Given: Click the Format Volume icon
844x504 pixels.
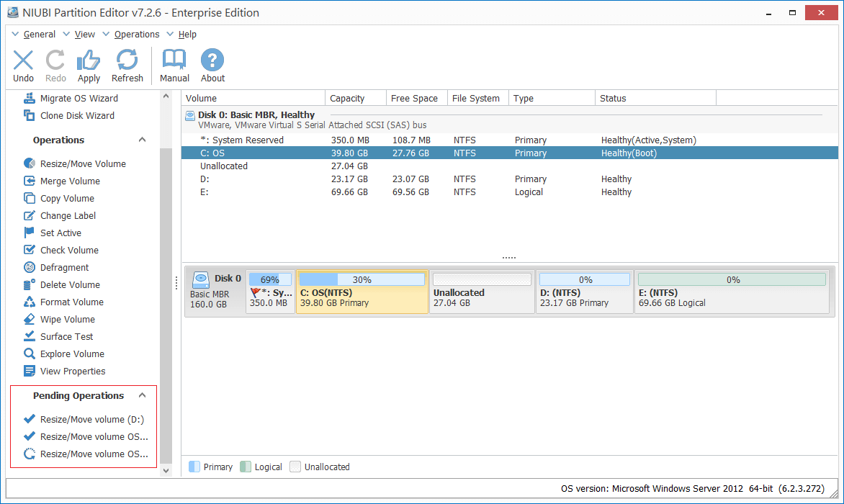Looking at the screenshot, I should pyautogui.click(x=30, y=302).
